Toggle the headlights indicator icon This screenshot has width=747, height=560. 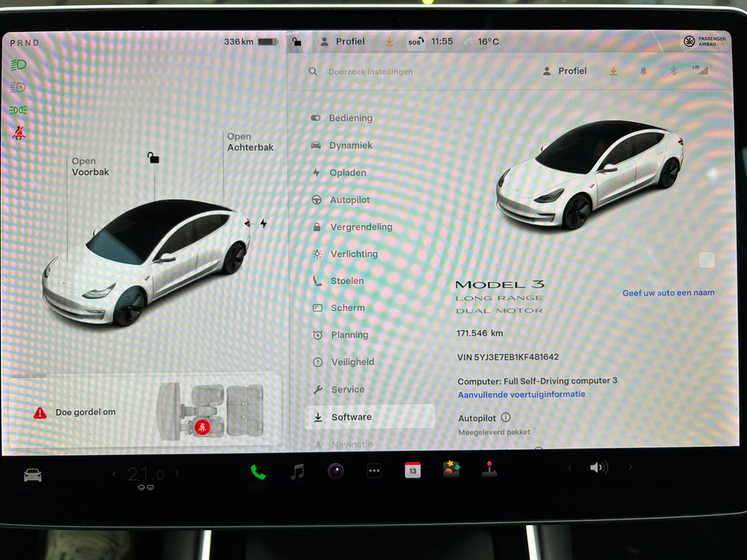pyautogui.click(x=19, y=65)
